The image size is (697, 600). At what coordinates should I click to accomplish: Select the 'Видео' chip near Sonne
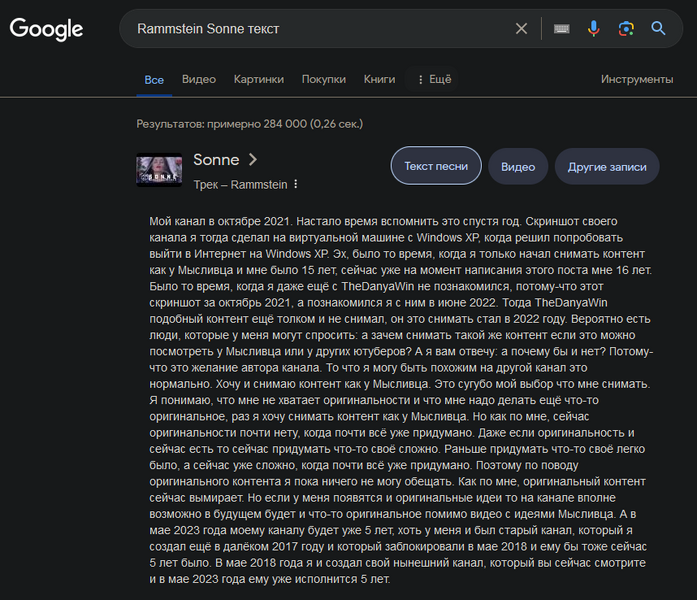point(518,167)
